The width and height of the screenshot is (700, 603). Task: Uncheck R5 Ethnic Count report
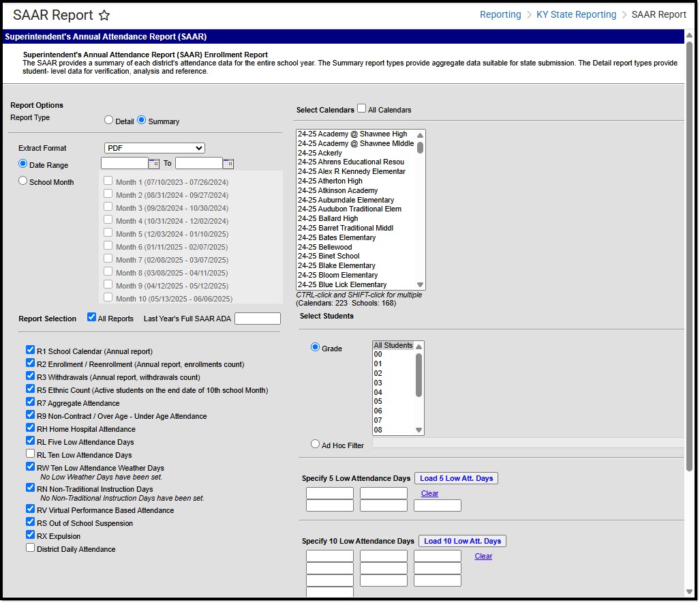[x=31, y=389]
